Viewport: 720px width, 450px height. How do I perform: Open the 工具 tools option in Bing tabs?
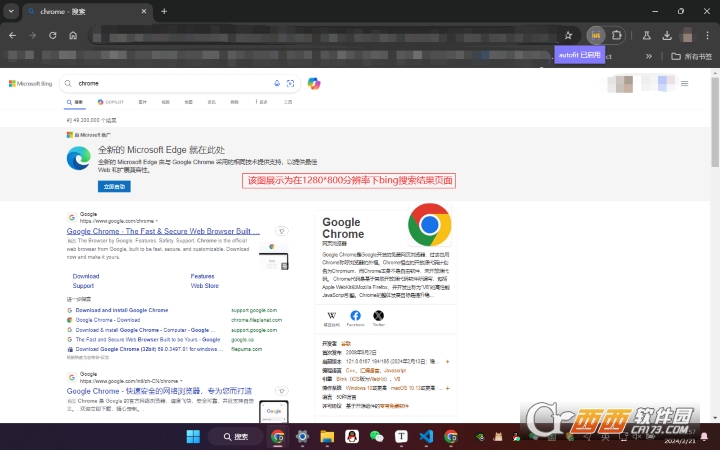[x=288, y=102]
